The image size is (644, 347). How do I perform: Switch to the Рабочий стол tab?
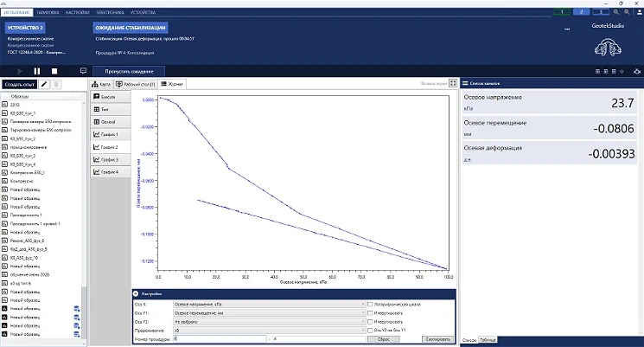click(x=136, y=84)
